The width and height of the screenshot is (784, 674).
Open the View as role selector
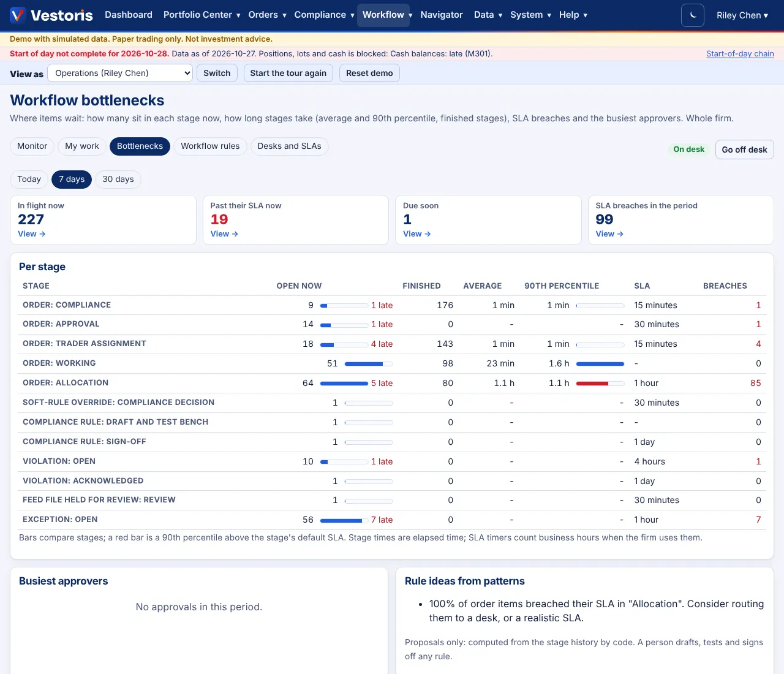click(120, 73)
